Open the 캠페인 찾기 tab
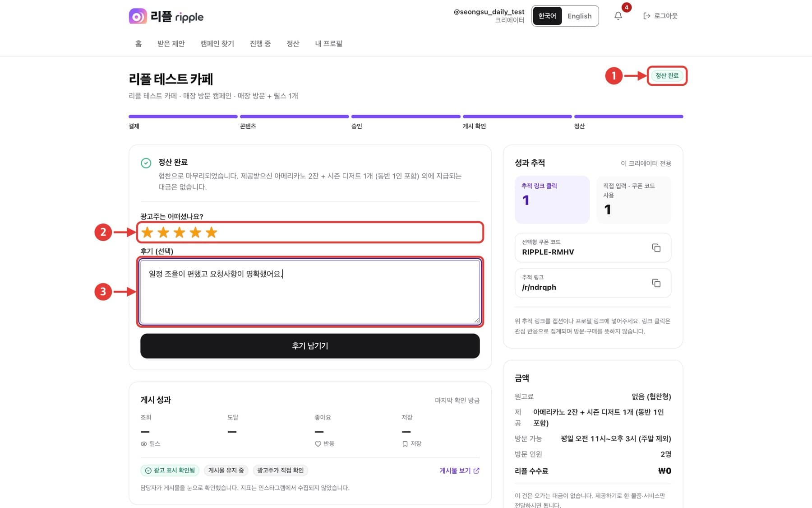 click(217, 43)
